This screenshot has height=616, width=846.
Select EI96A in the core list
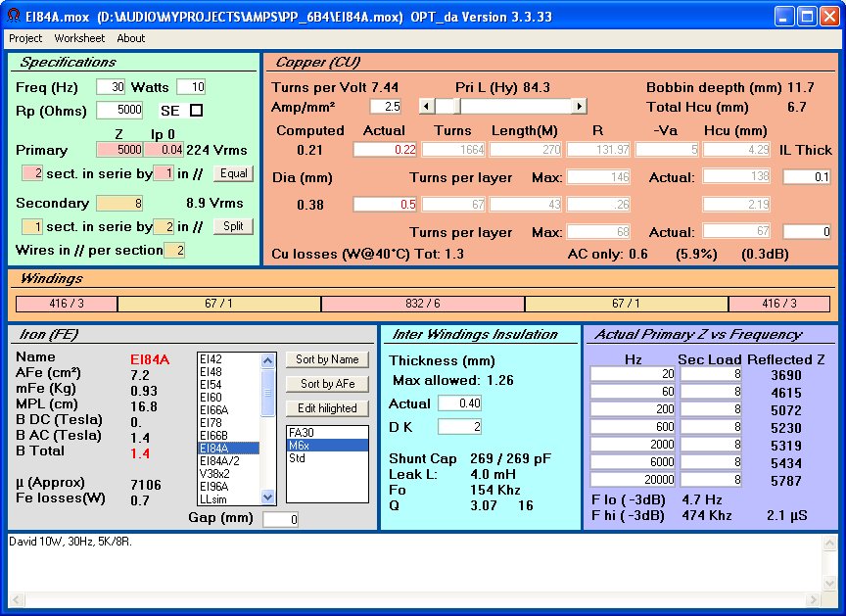229,487
